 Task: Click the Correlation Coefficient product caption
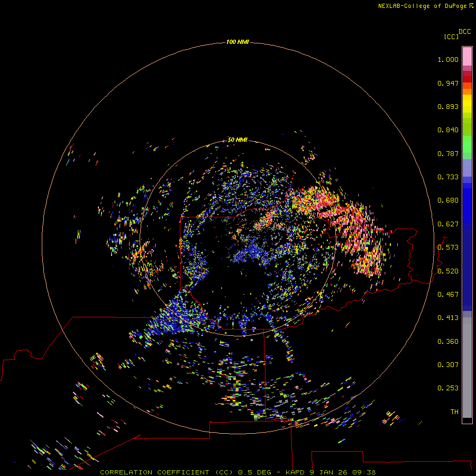(x=237, y=472)
